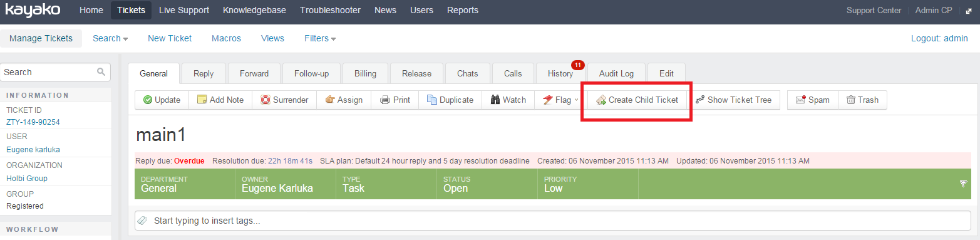The width and height of the screenshot is (980, 240).
Task: Open the Reports menu
Action: click(463, 10)
